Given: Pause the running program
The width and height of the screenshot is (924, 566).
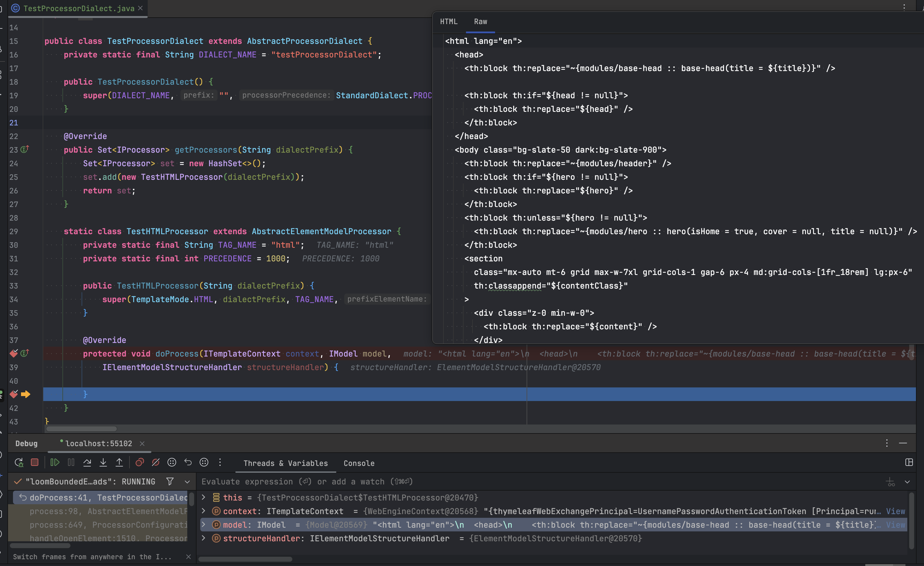Looking at the screenshot, I should tap(71, 462).
